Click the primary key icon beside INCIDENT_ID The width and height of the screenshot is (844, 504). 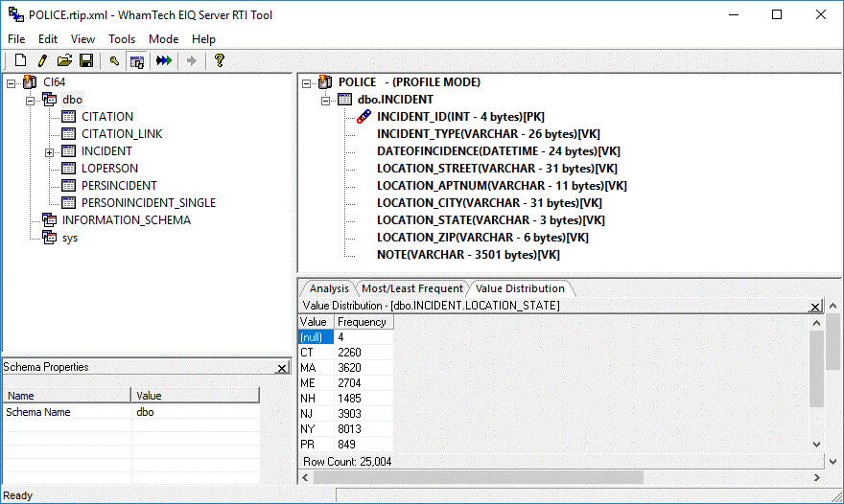(363, 116)
